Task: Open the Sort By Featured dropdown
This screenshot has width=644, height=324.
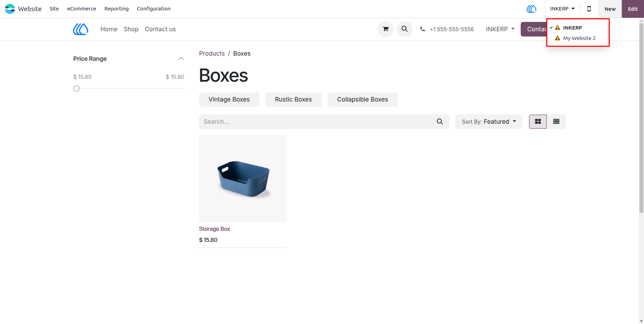Action: point(489,122)
